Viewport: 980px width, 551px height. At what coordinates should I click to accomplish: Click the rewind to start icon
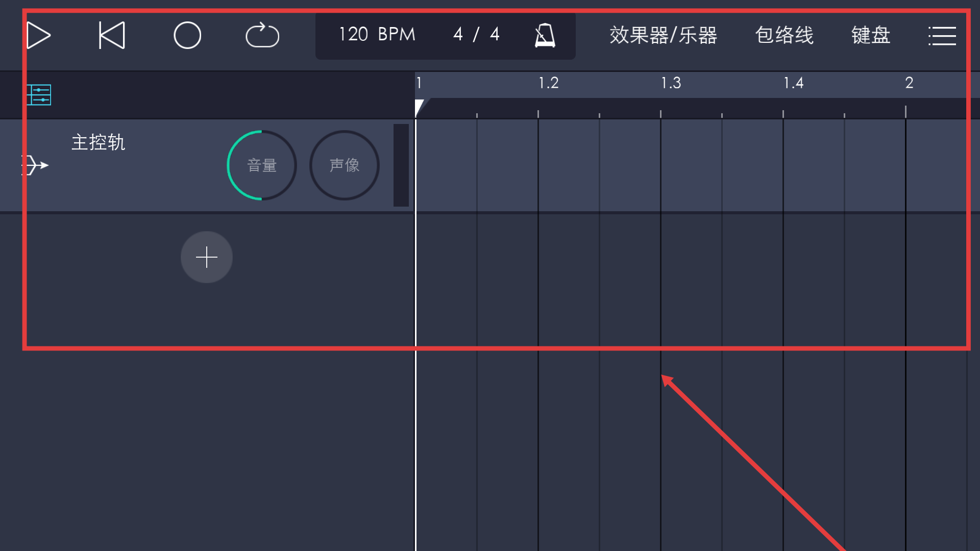(111, 35)
